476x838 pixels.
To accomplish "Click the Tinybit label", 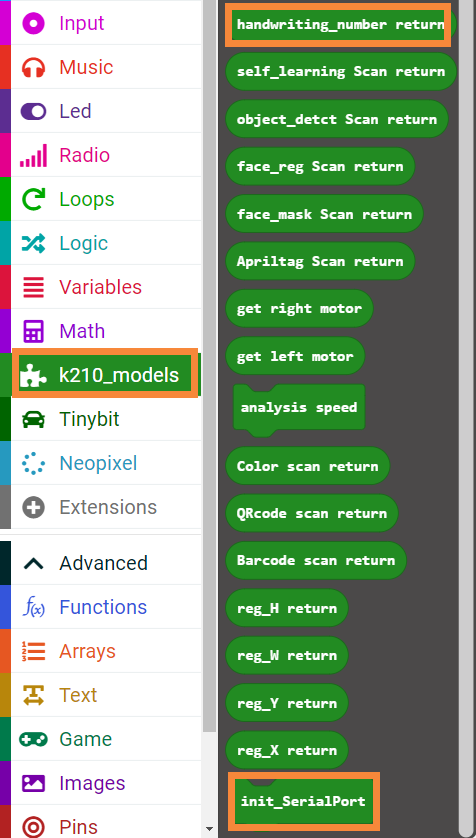I will pos(89,420).
